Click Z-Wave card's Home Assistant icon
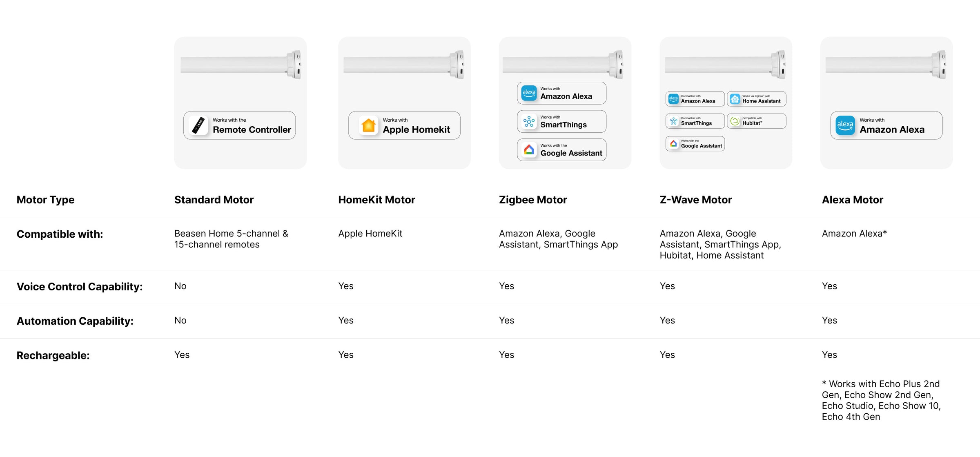The width and height of the screenshot is (980, 457). tap(735, 99)
